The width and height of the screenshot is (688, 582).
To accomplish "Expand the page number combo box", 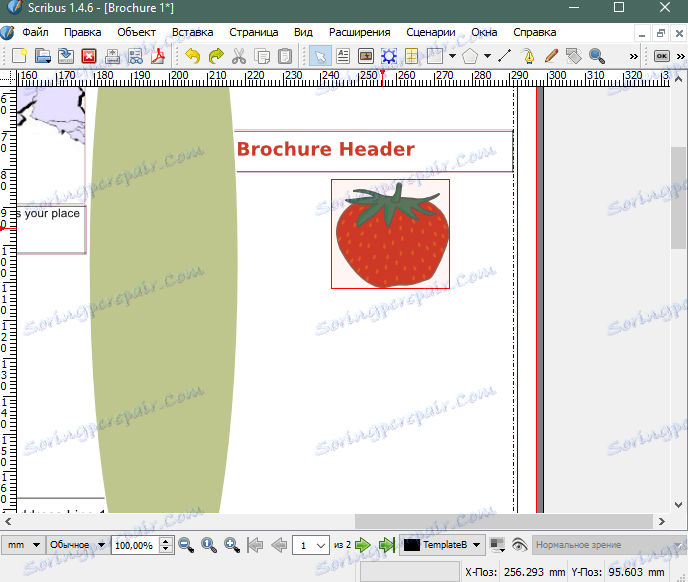I will point(320,545).
